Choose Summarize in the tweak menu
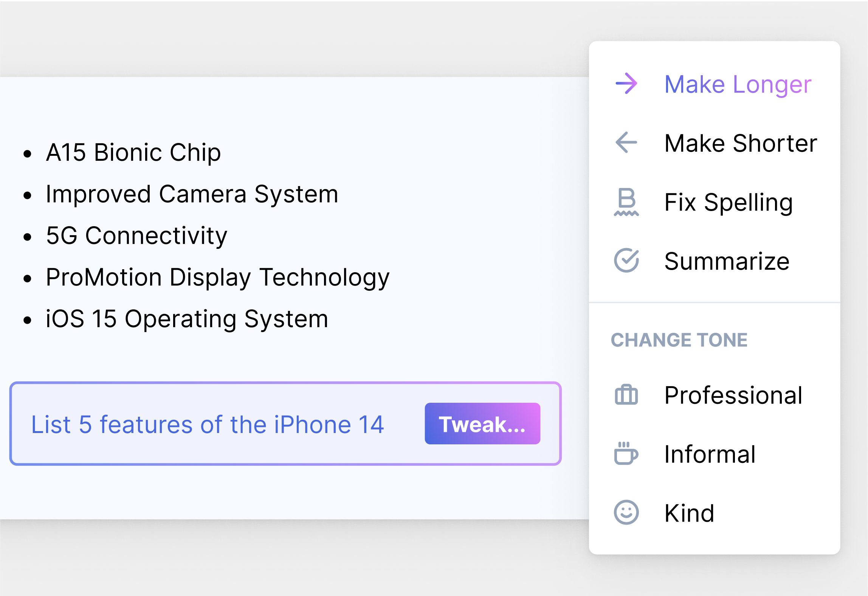Viewport: 868px width, 596px height. [714, 261]
